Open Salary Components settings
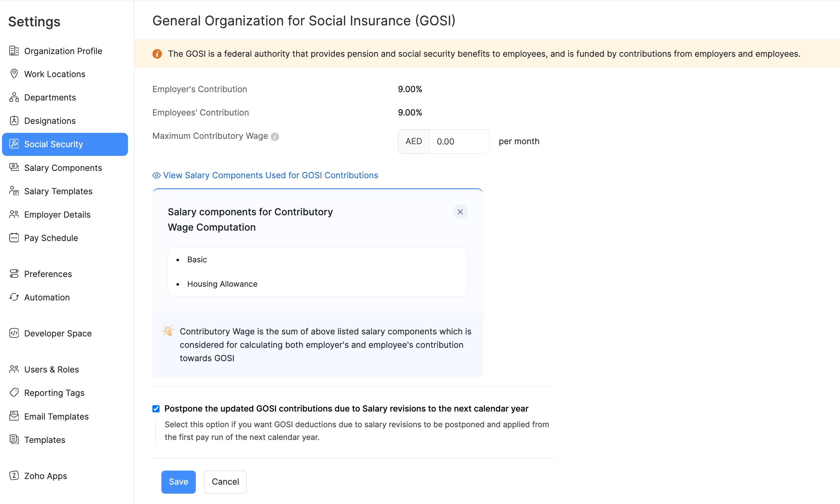 click(63, 168)
